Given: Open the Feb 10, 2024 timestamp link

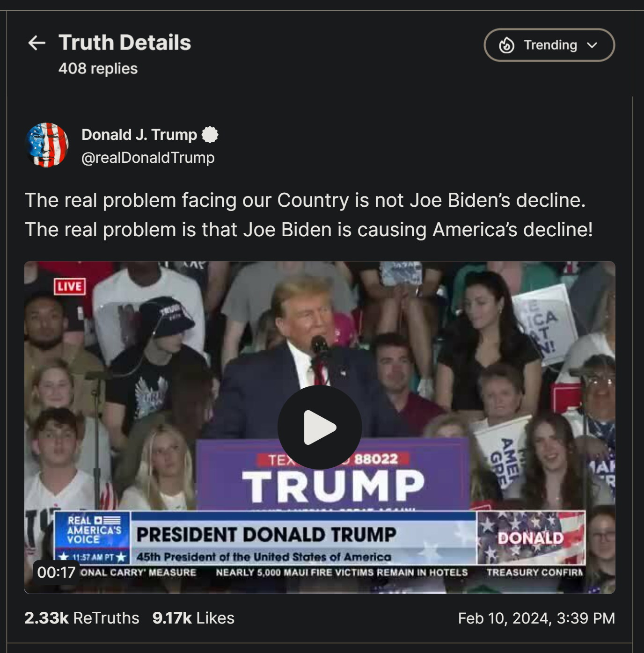Looking at the screenshot, I should [x=536, y=618].
